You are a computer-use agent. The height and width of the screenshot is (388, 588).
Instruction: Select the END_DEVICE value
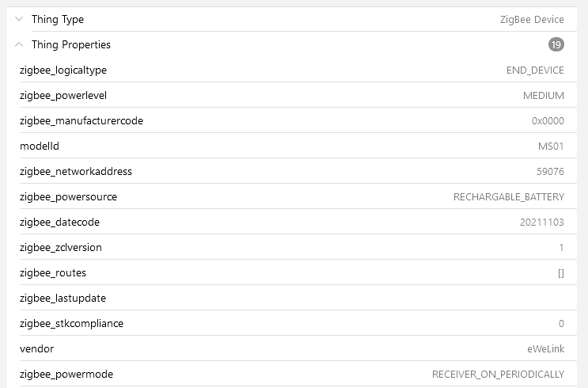535,70
